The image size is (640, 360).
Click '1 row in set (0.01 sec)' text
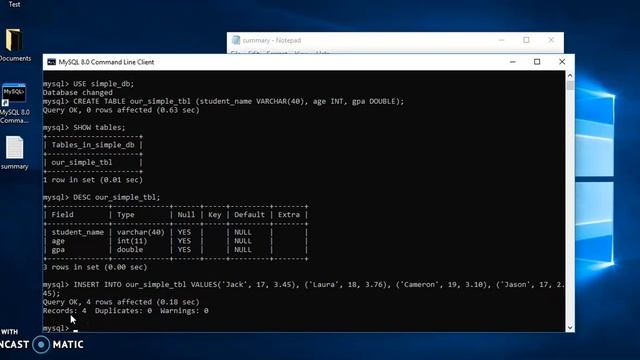[93, 180]
